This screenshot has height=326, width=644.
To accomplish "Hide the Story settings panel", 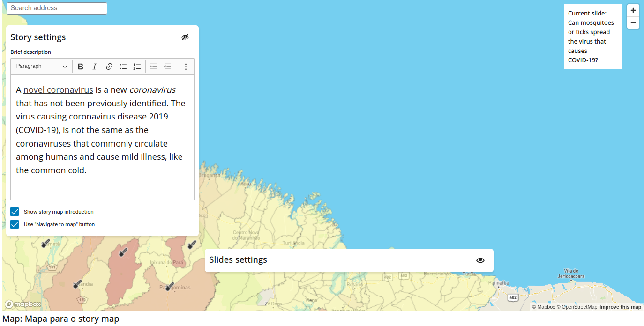I will [185, 37].
